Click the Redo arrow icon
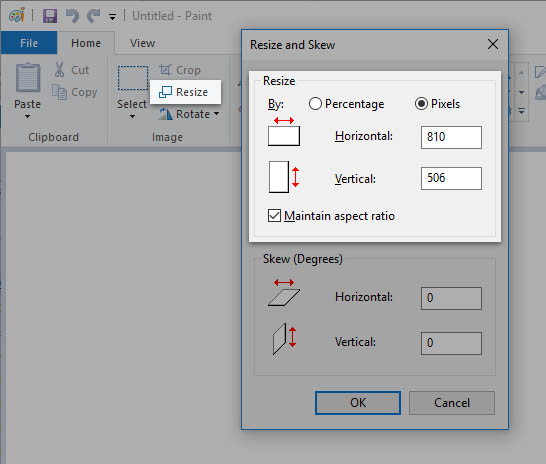This screenshot has height=464, width=546. [x=94, y=16]
